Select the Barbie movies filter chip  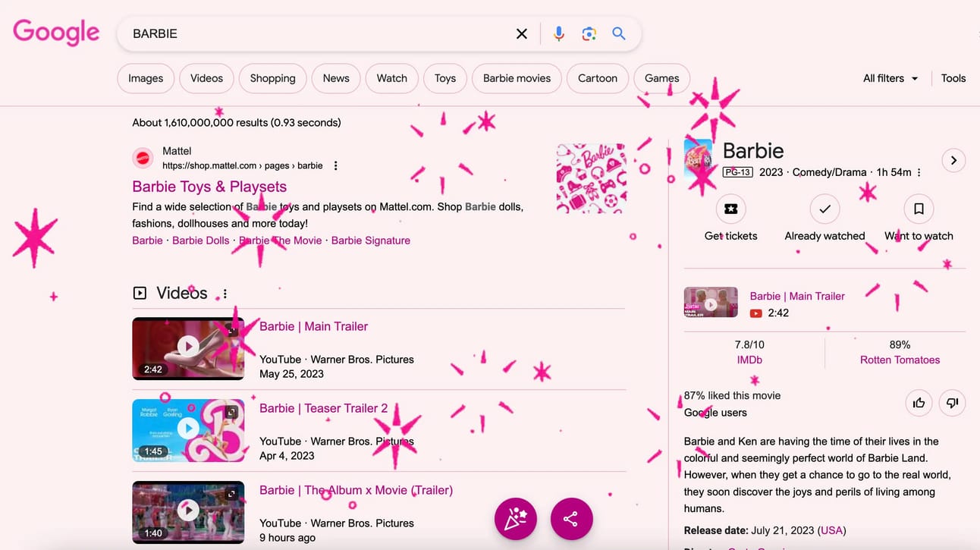pyautogui.click(x=517, y=78)
